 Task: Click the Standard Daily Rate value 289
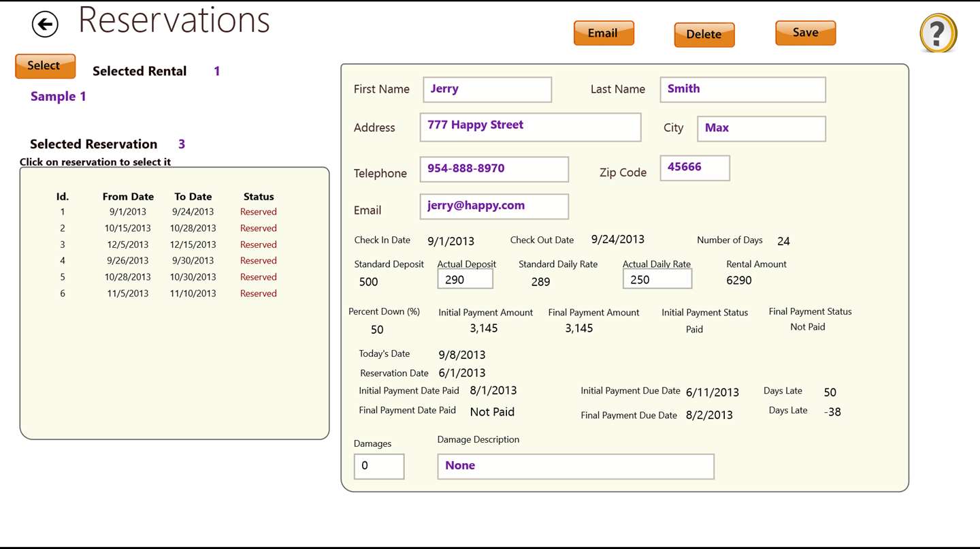(540, 282)
